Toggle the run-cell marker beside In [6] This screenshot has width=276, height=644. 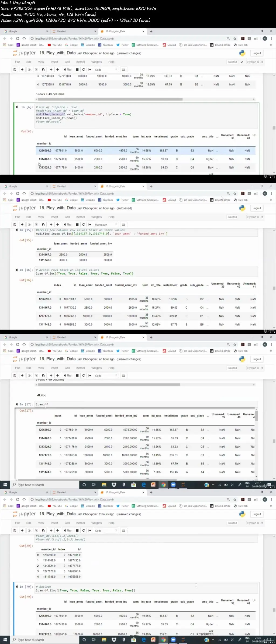[17, 107]
